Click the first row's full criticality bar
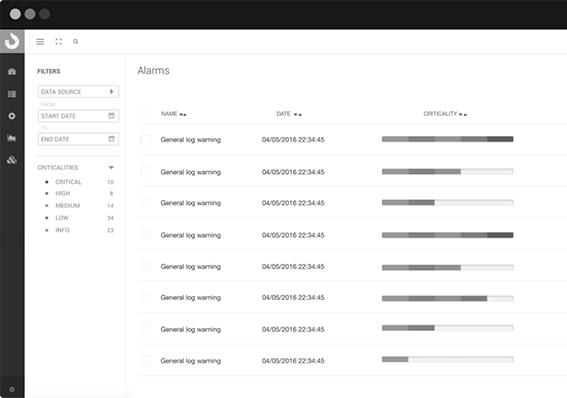Image resolution: width=567 pixels, height=398 pixels. click(448, 139)
